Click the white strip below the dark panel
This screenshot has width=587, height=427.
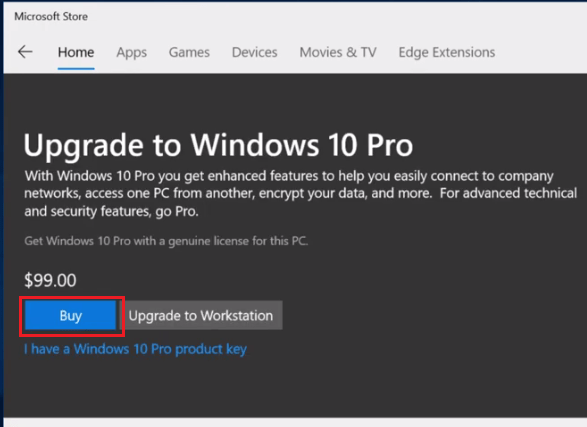(295, 423)
